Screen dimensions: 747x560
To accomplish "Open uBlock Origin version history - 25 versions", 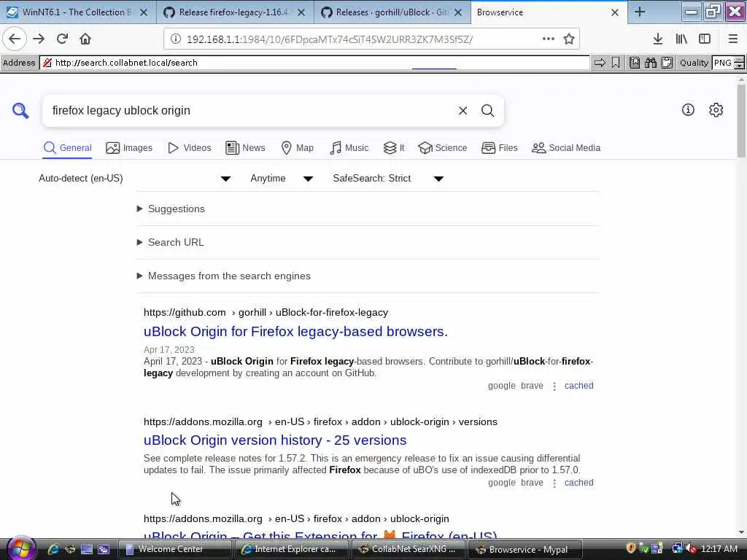I will click(275, 440).
